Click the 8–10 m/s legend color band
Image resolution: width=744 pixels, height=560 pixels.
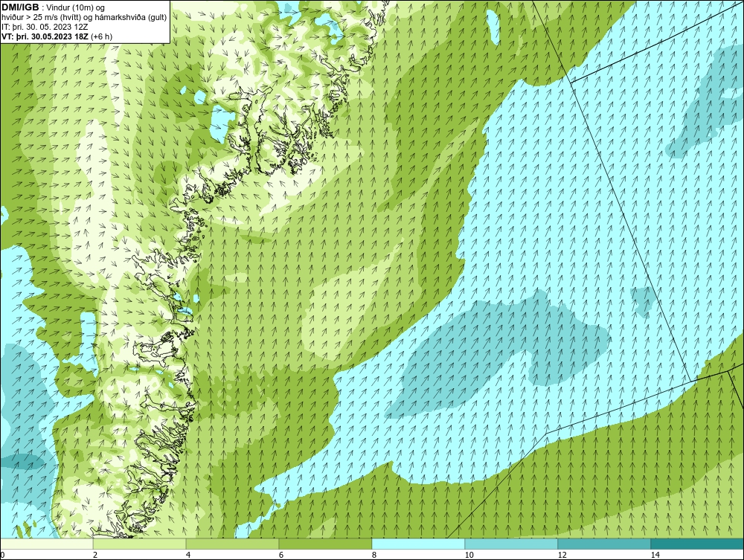click(x=418, y=544)
